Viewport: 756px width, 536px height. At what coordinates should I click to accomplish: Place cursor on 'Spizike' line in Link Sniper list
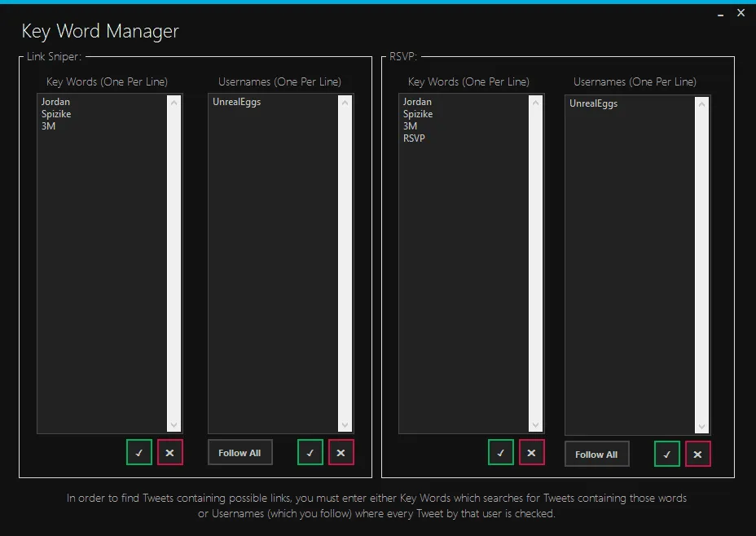click(56, 114)
